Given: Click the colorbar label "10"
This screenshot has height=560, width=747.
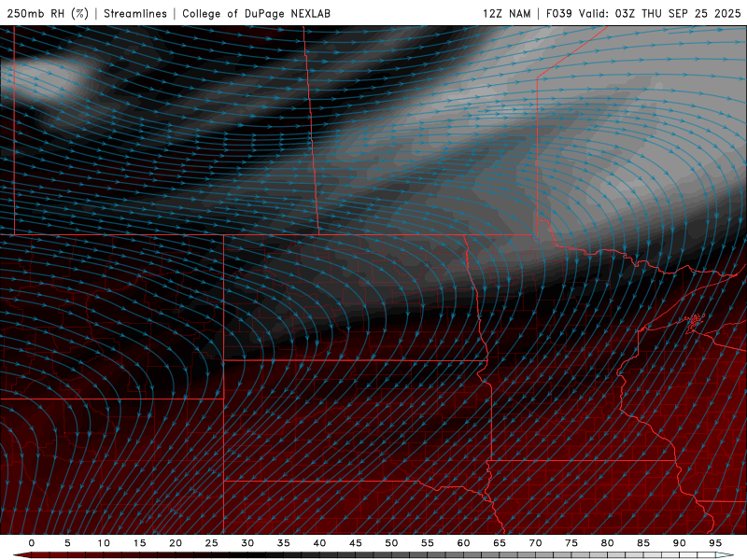Looking at the screenshot, I should click(x=104, y=543).
